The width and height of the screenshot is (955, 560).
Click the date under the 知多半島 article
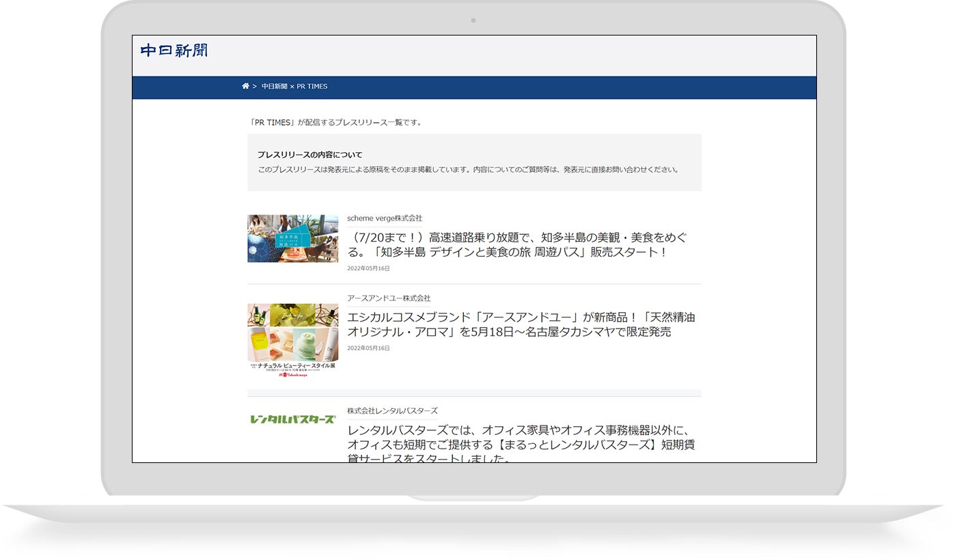coord(368,268)
